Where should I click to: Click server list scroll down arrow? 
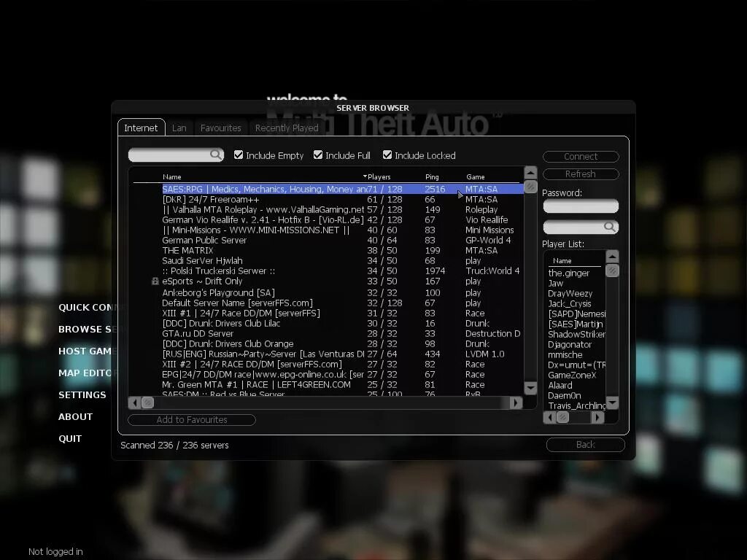point(531,388)
